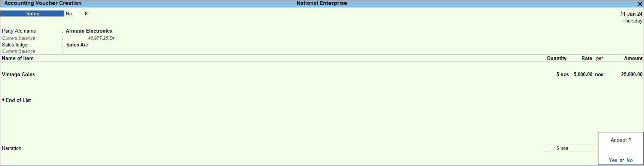Click the current balance 48,977.25 Dr
This screenshot has width=644, height=166.
point(101,38)
